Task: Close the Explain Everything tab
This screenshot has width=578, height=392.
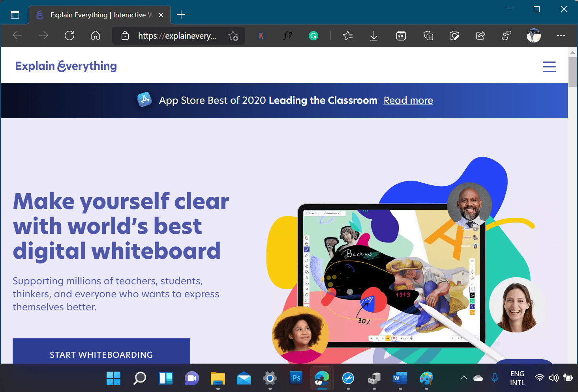Action: [161, 15]
